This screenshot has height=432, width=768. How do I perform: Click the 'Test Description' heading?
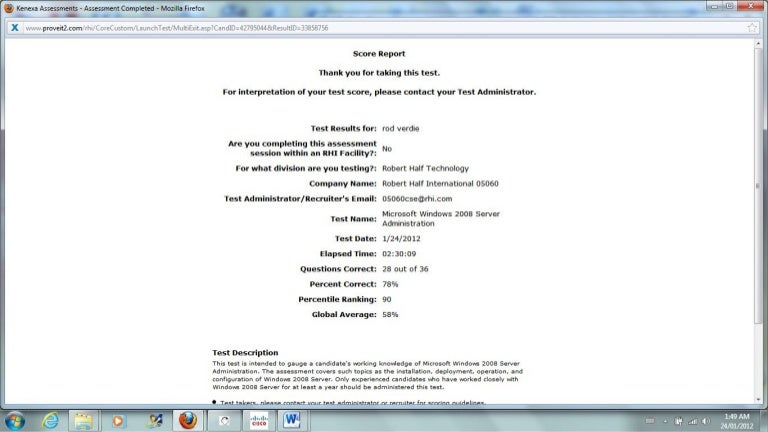coord(245,353)
